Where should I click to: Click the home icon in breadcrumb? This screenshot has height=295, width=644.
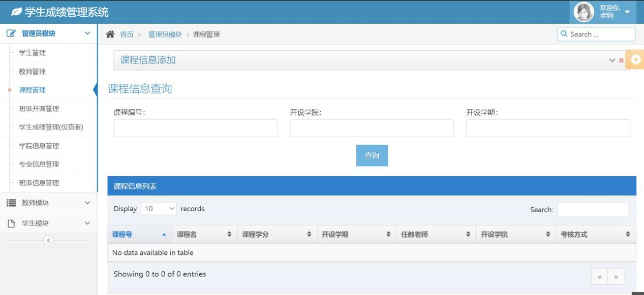click(110, 34)
